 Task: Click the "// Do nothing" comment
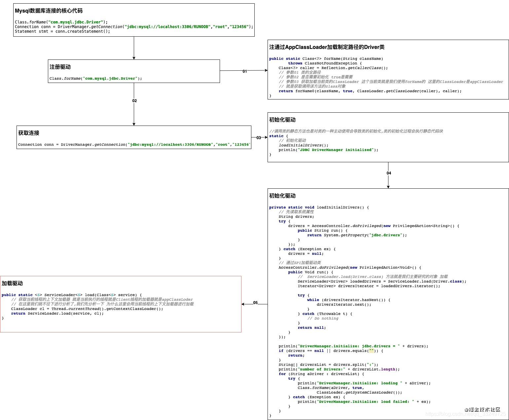tap(323, 318)
